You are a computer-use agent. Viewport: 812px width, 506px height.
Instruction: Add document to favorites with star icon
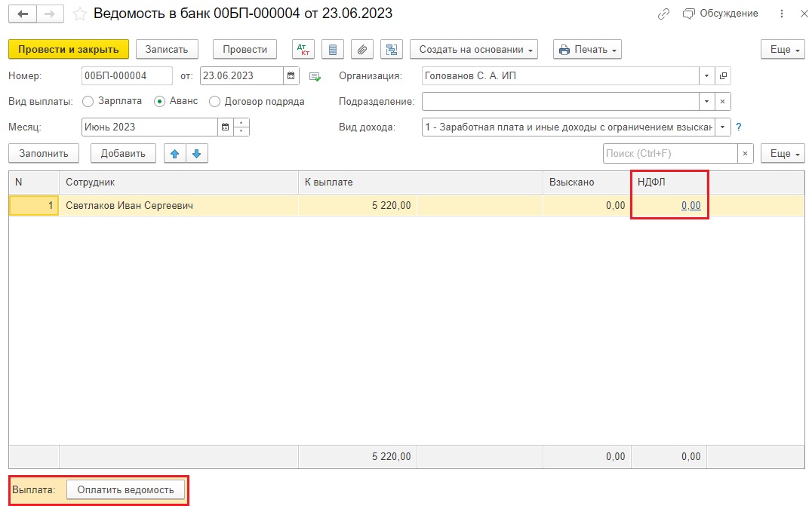pyautogui.click(x=79, y=14)
